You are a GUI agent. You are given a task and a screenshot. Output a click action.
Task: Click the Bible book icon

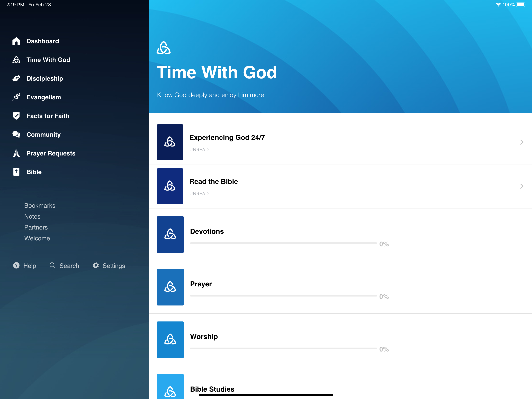[x=16, y=172]
